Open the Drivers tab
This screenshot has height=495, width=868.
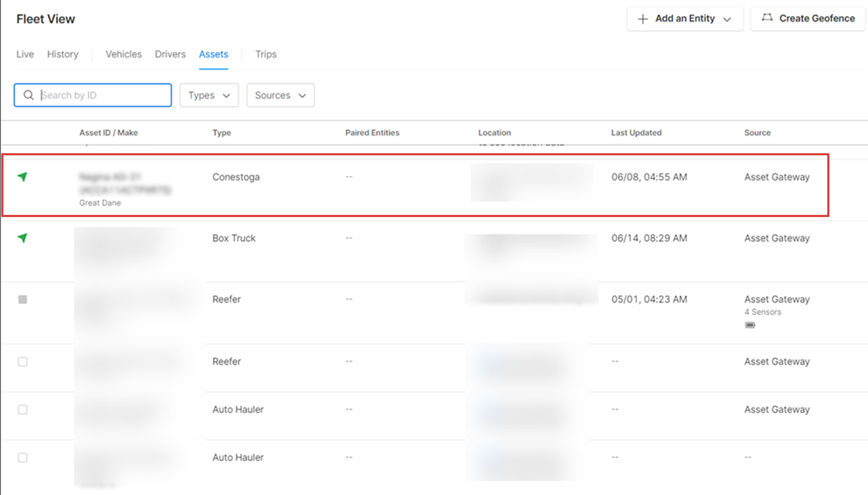170,54
